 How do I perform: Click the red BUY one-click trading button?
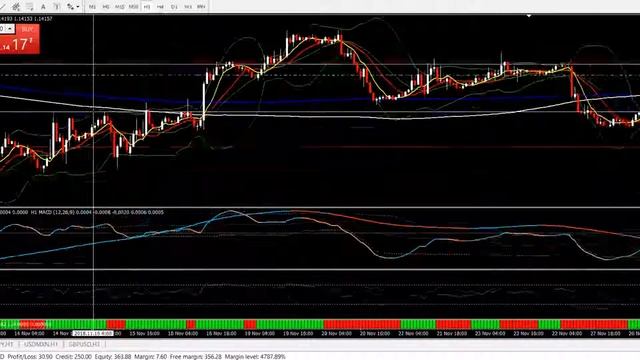27,38
